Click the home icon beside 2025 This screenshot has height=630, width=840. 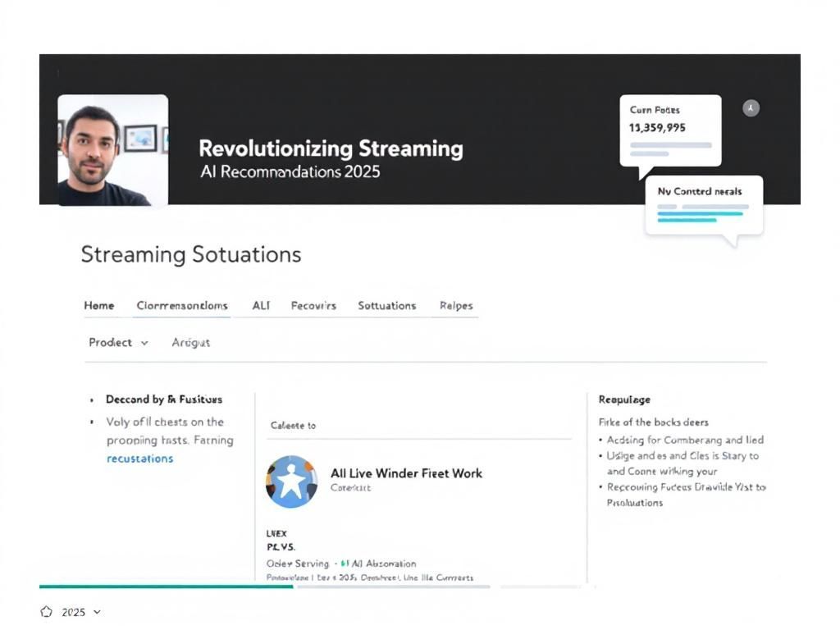click(46, 611)
